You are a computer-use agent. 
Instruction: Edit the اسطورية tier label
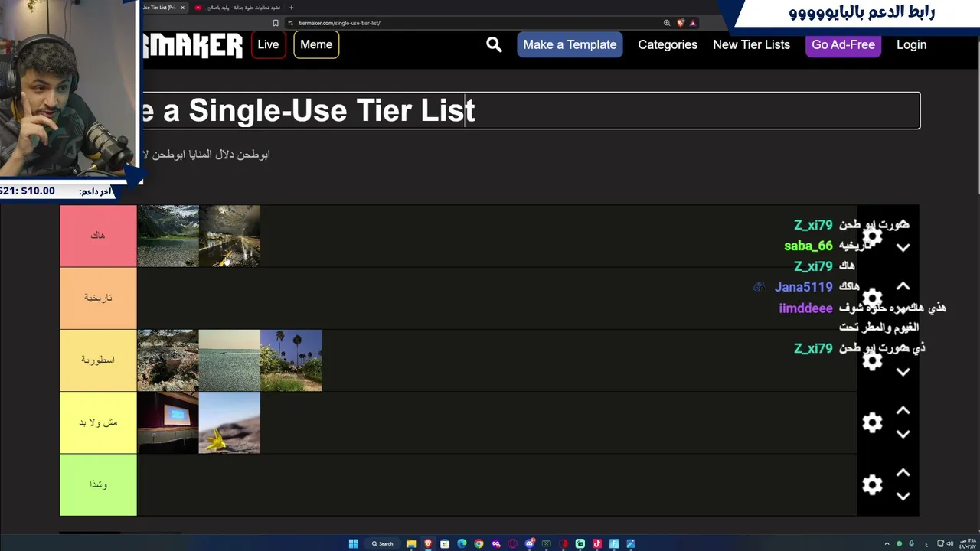point(98,360)
